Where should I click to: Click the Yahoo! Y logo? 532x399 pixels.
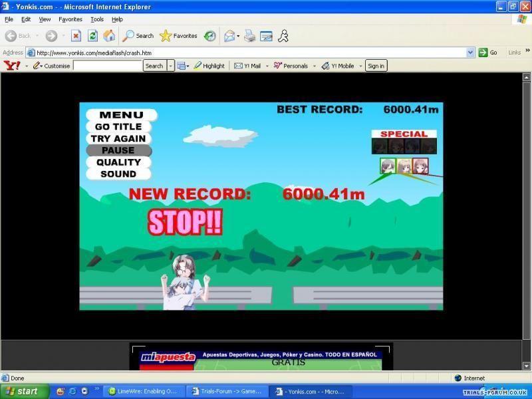(x=12, y=65)
